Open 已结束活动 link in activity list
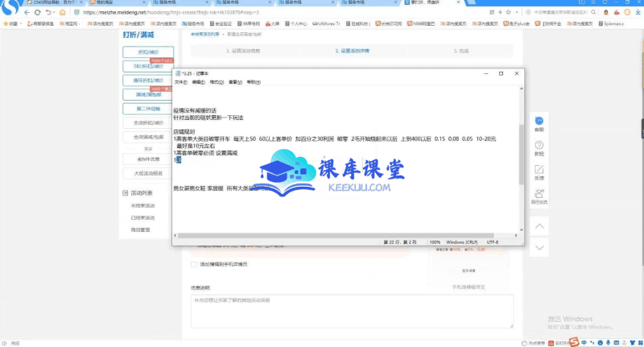 (142, 217)
